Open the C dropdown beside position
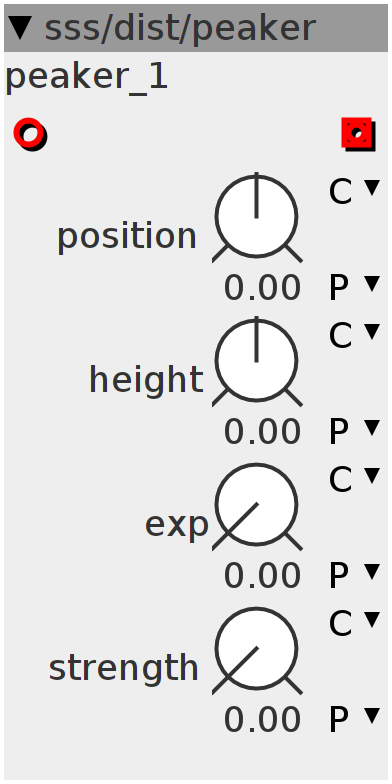392x784 pixels. [x=354, y=191]
